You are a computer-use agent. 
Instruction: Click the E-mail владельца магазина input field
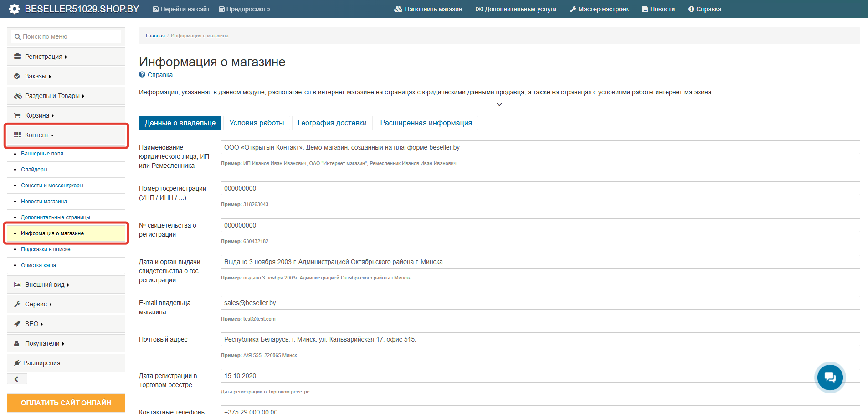pyautogui.click(x=540, y=303)
